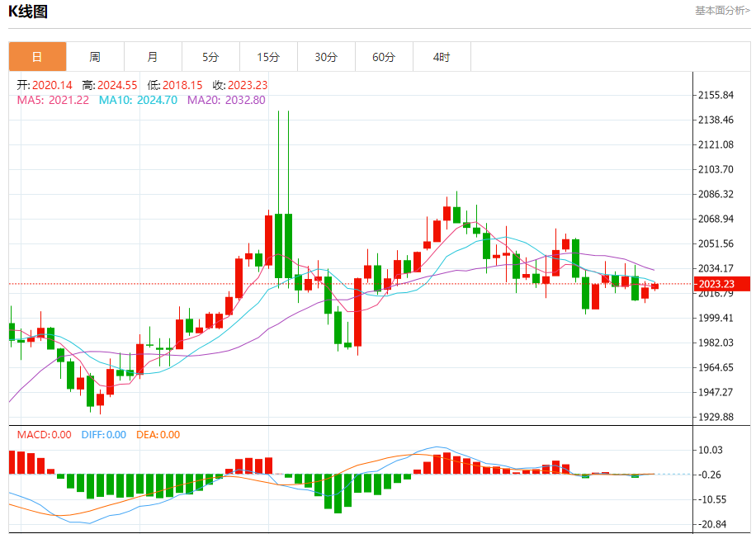Image resolution: width=756 pixels, height=534 pixels.
Task: Click the 2121.08 price axis label
Action: [716, 144]
